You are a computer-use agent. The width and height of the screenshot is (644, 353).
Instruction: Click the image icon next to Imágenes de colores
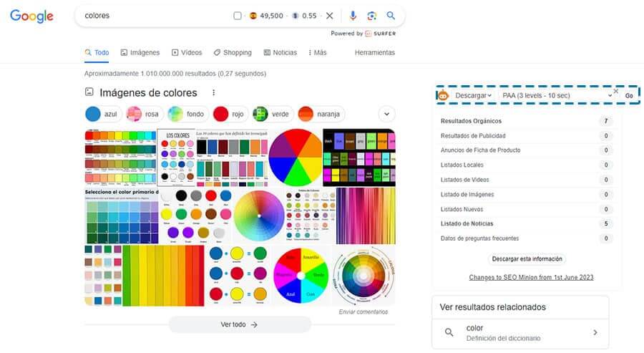(x=89, y=92)
